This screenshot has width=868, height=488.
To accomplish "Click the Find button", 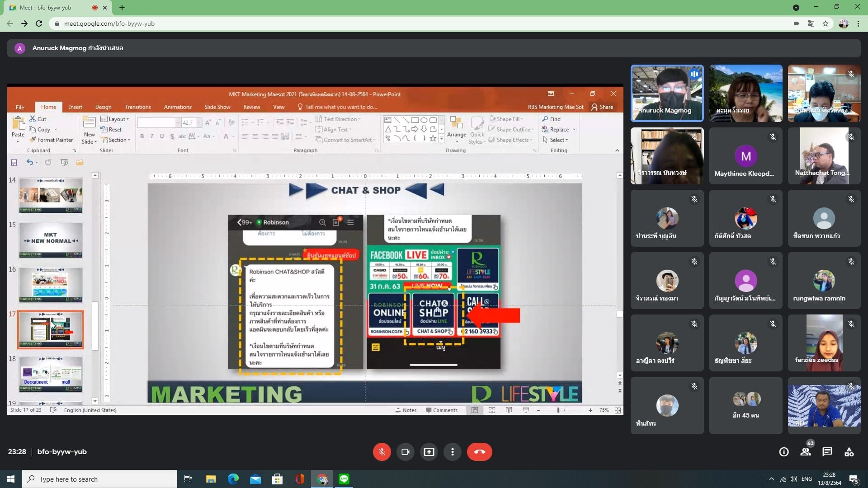I will (x=552, y=119).
